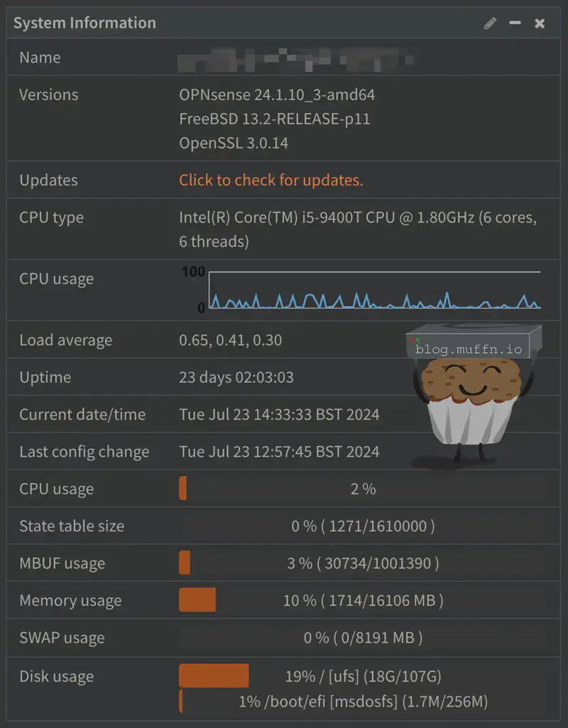Click the blog.muffn.io sign label
This screenshot has height=728, width=568.
(469, 349)
